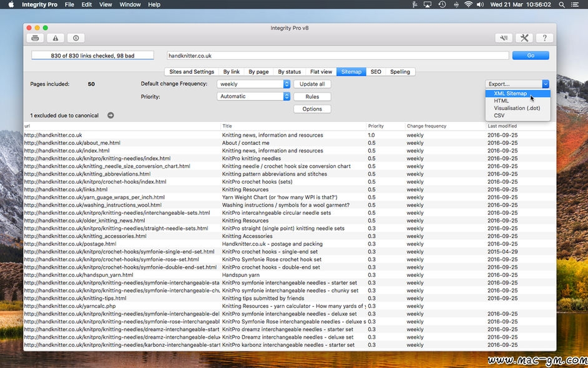Screen dimensions: 588x368
Task: Click the Wi-Fi menu bar icon
Action: [x=468, y=4]
